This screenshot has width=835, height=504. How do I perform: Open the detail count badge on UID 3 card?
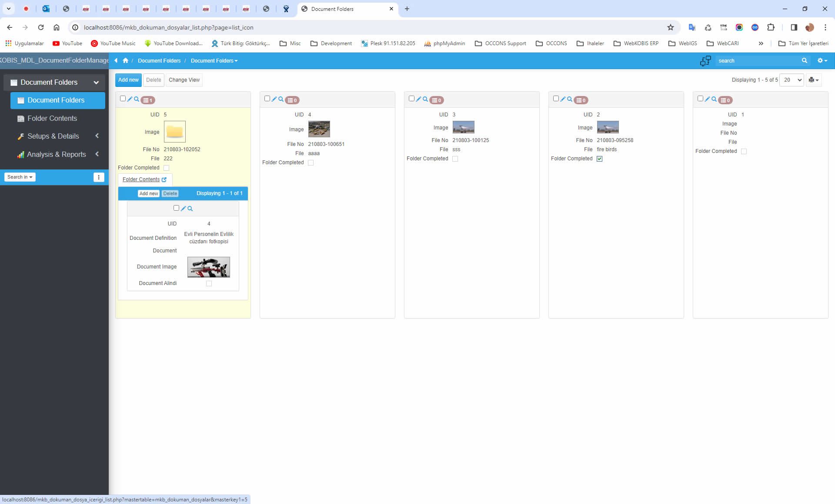(x=437, y=100)
